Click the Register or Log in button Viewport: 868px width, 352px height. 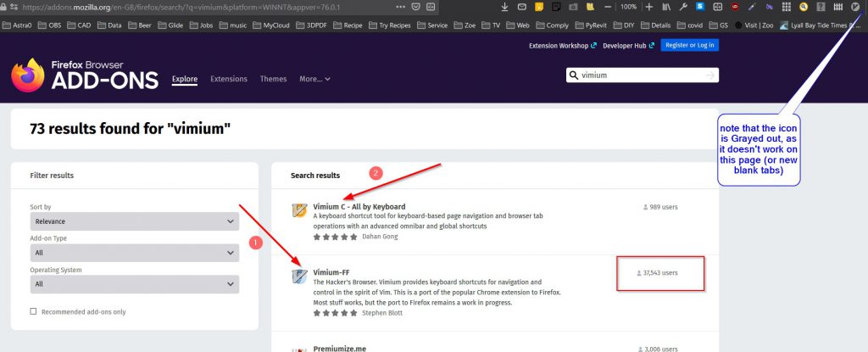point(690,45)
